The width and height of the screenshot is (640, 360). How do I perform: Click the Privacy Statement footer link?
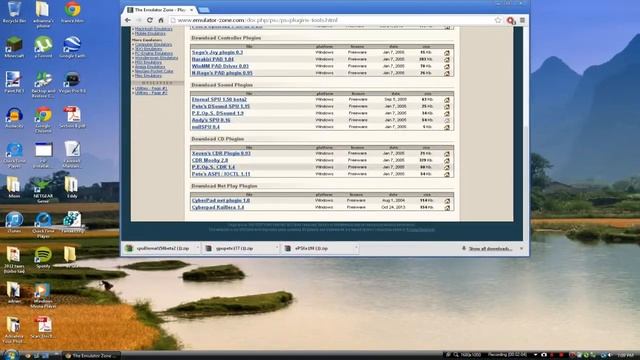pyautogui.click(x=421, y=230)
